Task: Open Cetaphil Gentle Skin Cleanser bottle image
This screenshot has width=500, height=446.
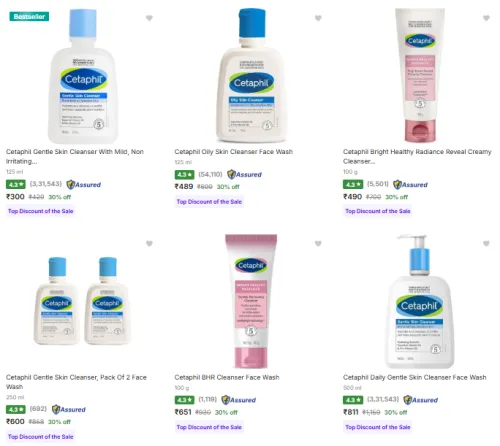Action: coord(83,76)
